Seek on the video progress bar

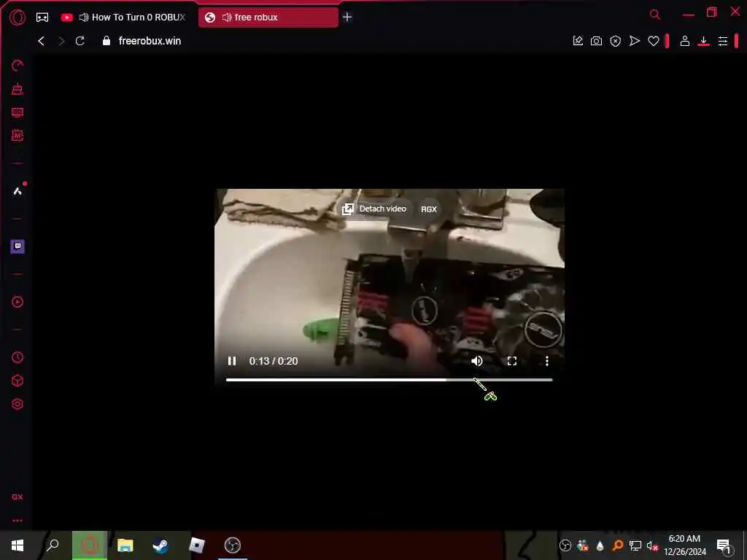390,380
